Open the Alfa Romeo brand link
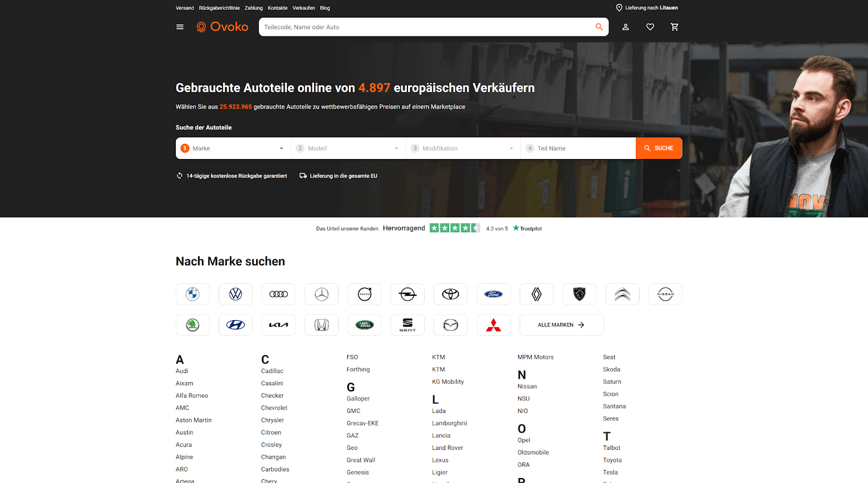 (192, 396)
